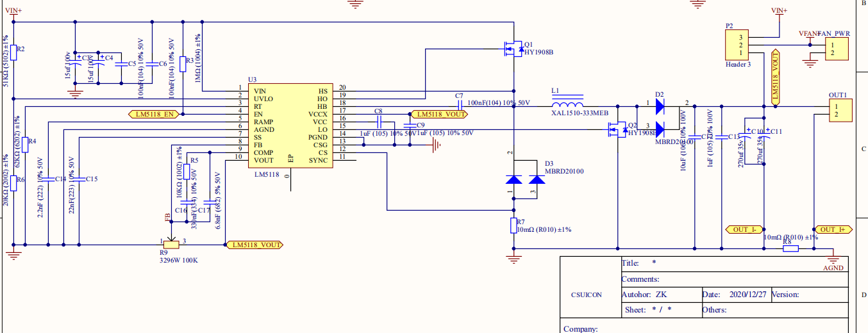The width and height of the screenshot is (868, 333).
Task: Select capacitor C14 symbol
Action: [49, 178]
